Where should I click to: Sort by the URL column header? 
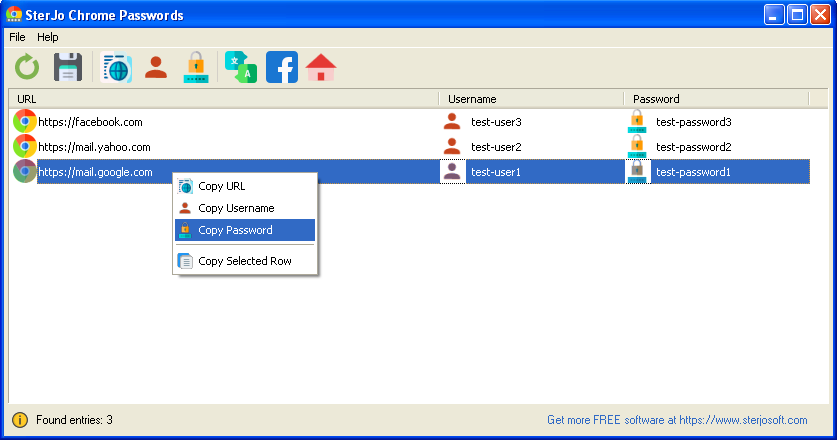pos(224,99)
